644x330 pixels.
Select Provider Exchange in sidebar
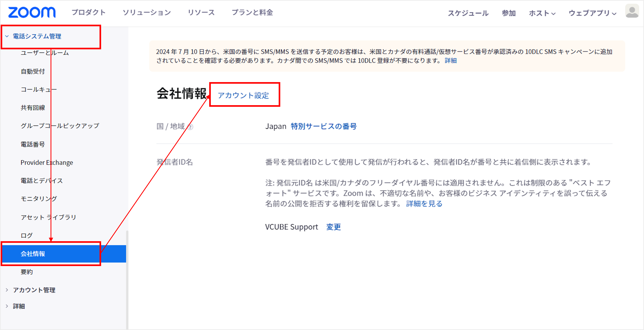[x=47, y=163]
